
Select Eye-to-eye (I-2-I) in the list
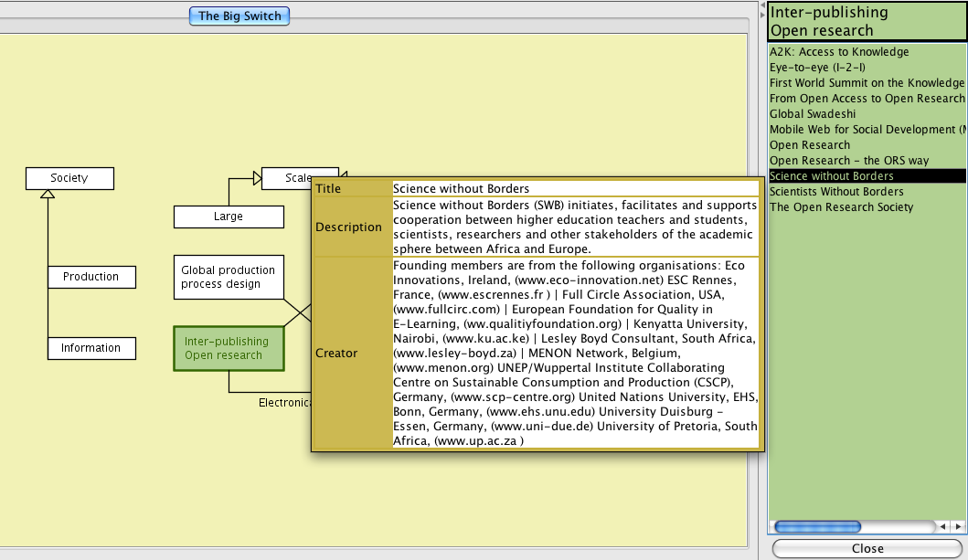817,68
